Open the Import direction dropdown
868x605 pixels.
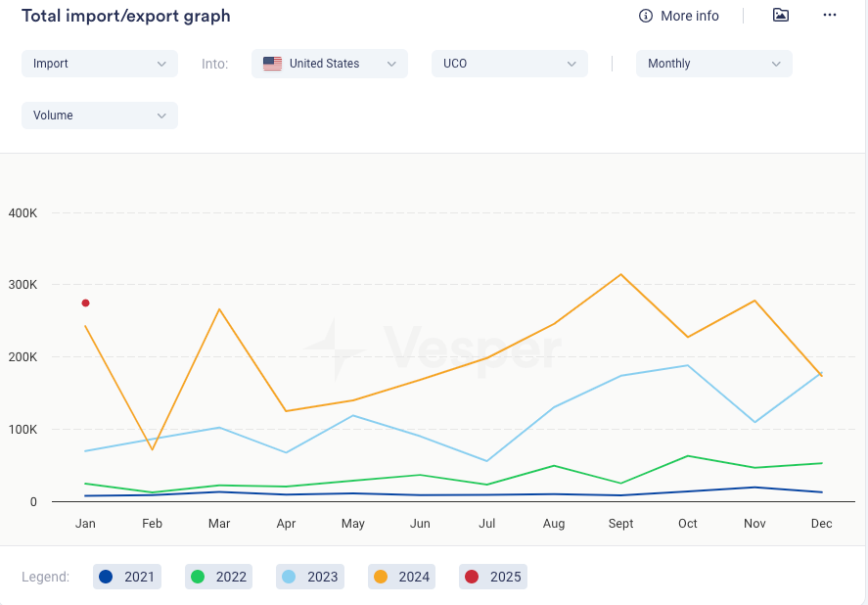[99, 64]
